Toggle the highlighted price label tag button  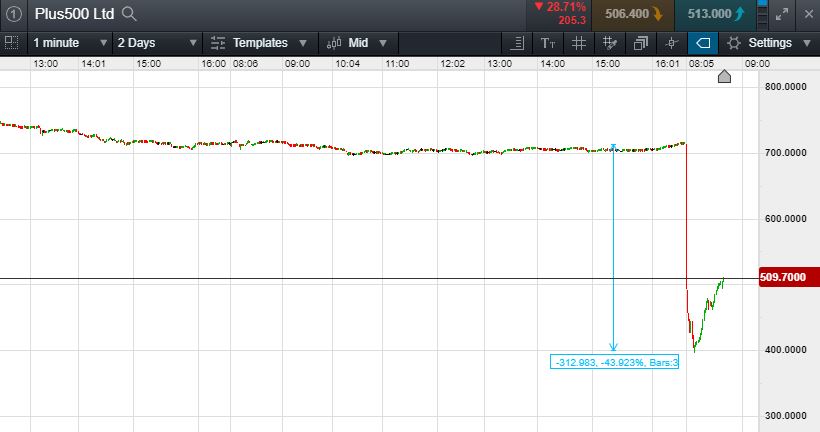703,43
